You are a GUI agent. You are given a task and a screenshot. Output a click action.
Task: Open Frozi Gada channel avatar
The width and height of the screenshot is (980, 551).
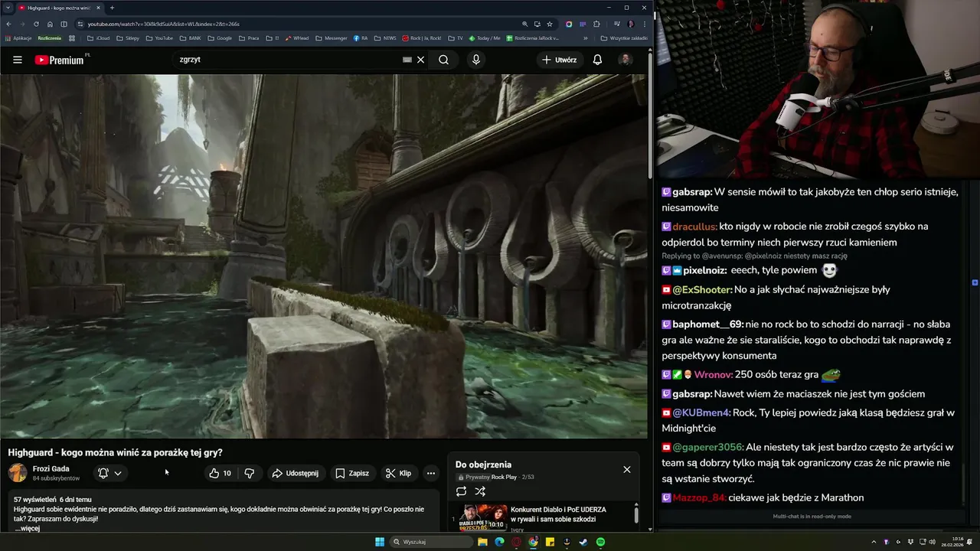click(17, 473)
